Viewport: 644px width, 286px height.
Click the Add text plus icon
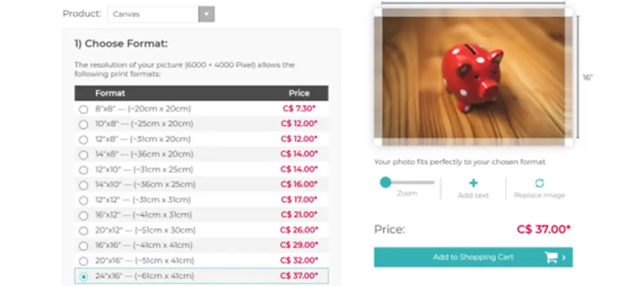(x=473, y=183)
